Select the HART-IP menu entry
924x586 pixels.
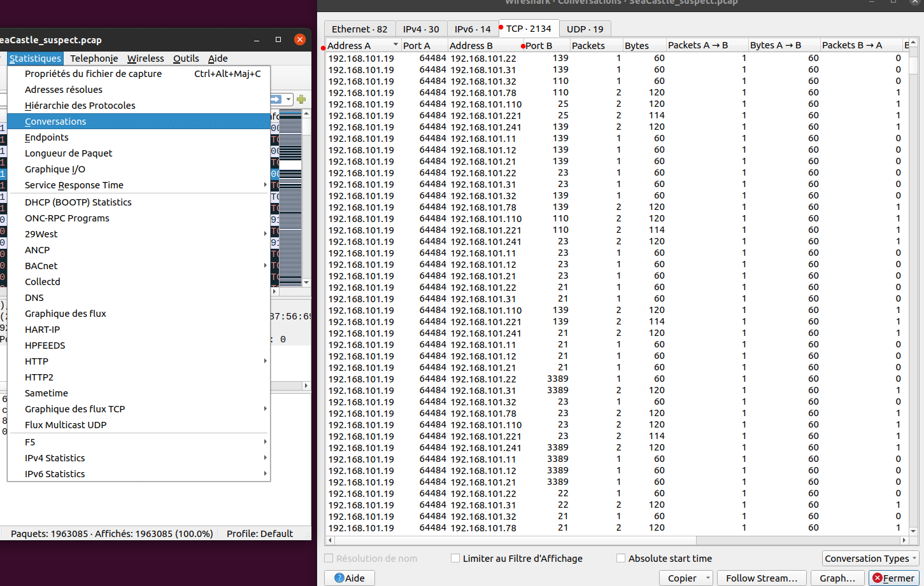[139, 330]
